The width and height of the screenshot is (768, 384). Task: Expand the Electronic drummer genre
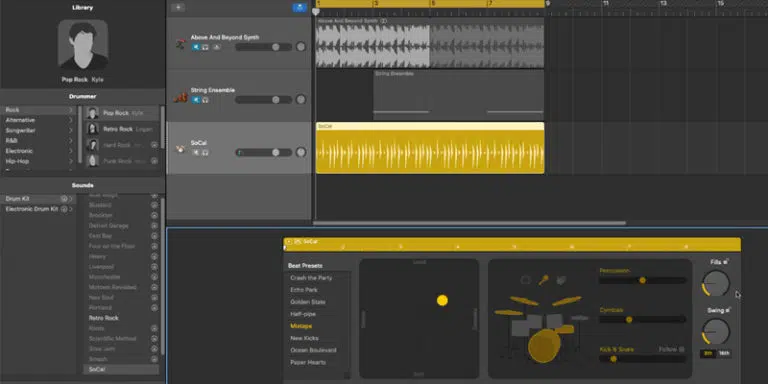click(71, 151)
